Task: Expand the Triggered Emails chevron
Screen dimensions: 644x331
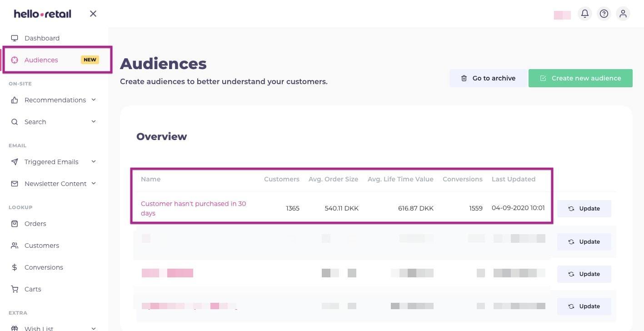Action: pos(94,161)
